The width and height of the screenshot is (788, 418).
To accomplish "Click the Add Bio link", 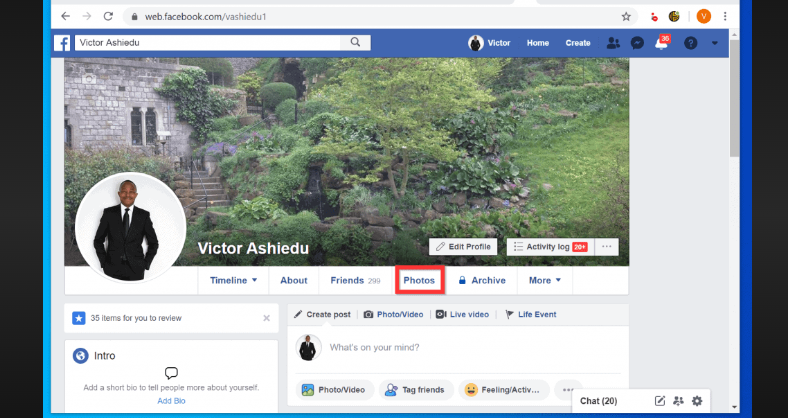I will click(x=171, y=400).
